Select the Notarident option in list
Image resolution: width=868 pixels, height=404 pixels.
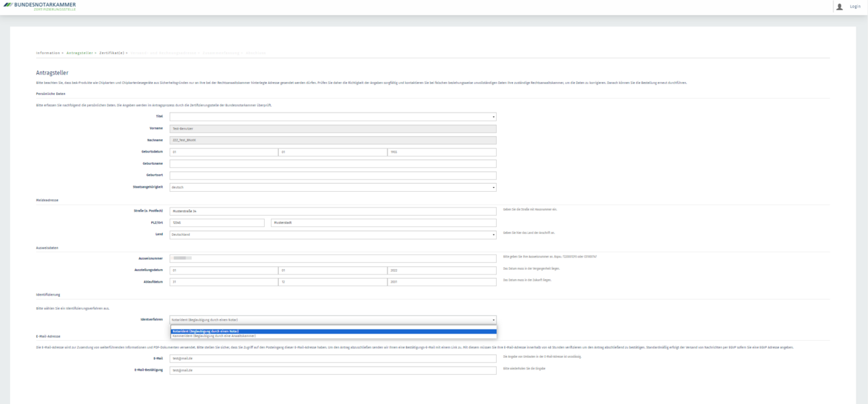(x=333, y=331)
